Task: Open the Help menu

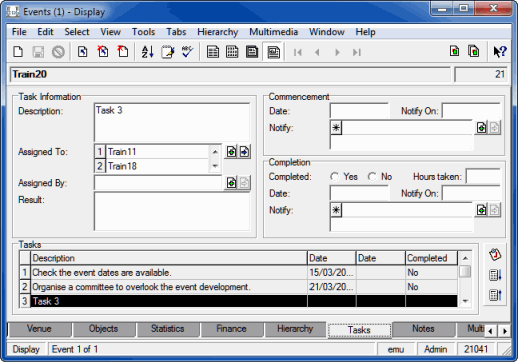Action: pos(365,32)
